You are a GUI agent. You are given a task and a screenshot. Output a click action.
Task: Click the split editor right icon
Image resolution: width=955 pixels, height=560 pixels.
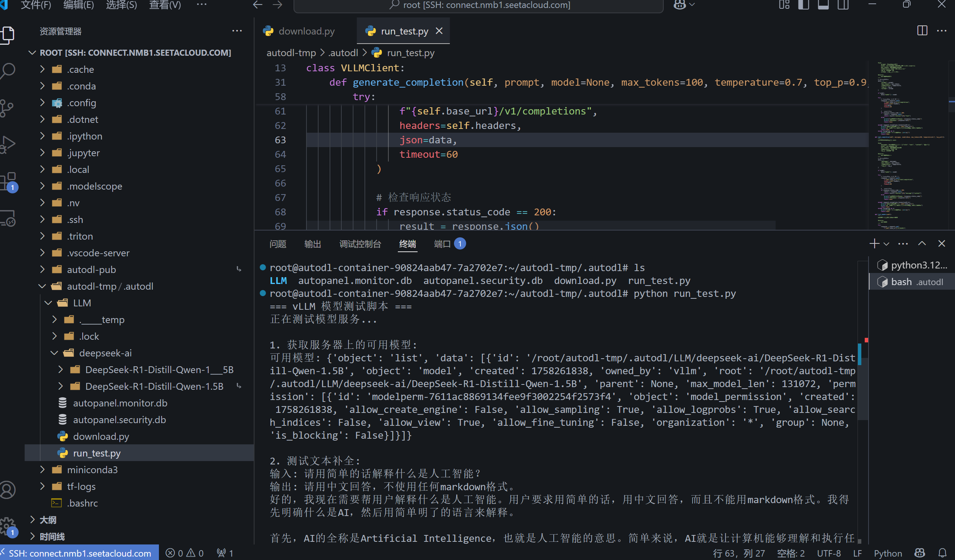pos(922,31)
